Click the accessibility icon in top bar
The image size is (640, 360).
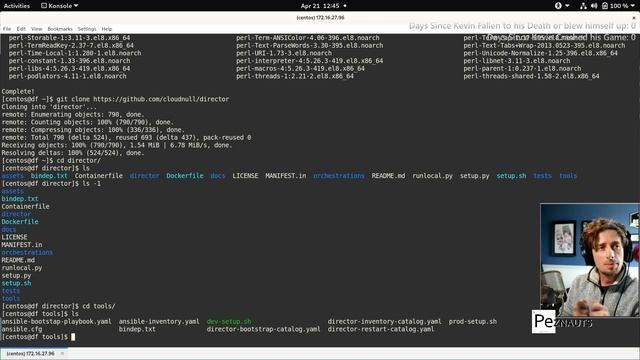point(558,6)
